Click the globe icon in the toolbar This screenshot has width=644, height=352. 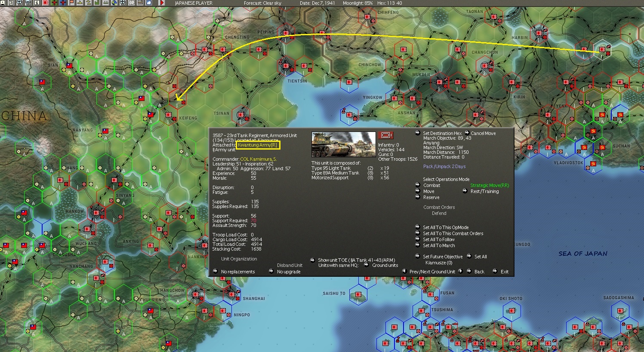(x=114, y=3)
